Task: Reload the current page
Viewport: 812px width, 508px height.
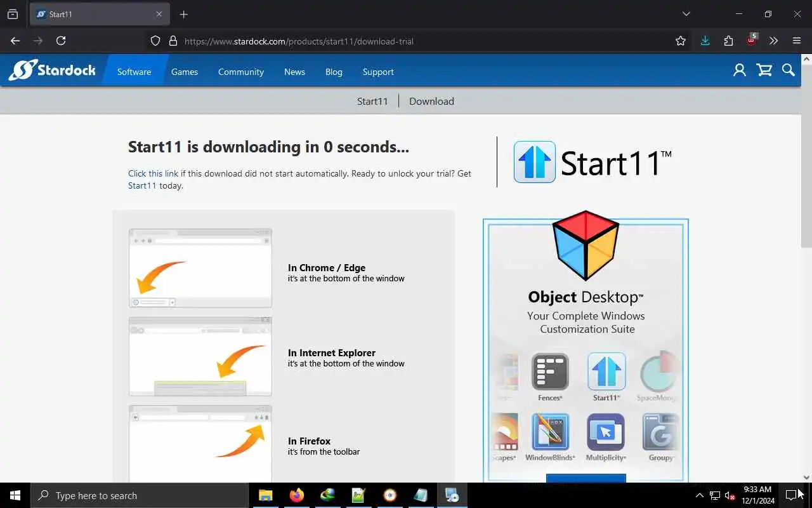Action: coord(61,41)
